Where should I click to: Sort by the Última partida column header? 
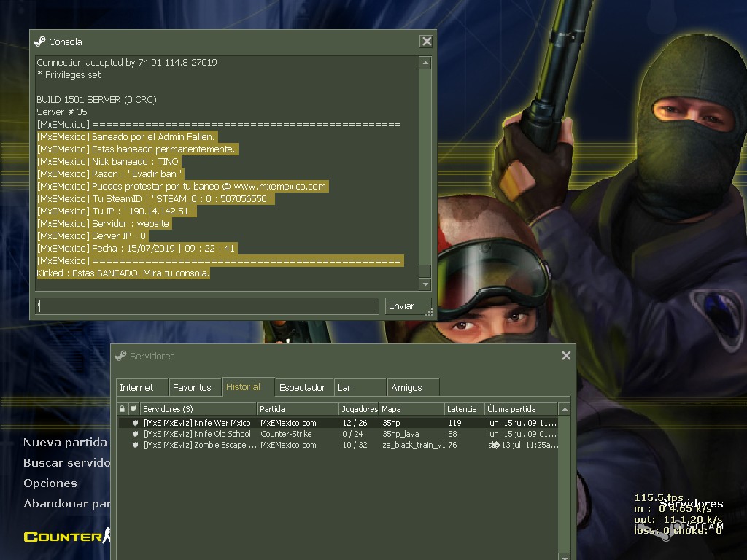point(521,409)
